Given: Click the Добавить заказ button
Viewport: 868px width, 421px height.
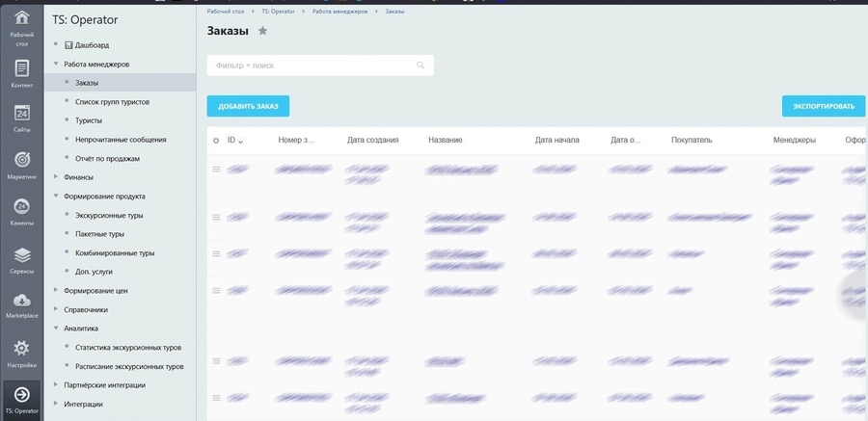Looking at the screenshot, I should [248, 106].
